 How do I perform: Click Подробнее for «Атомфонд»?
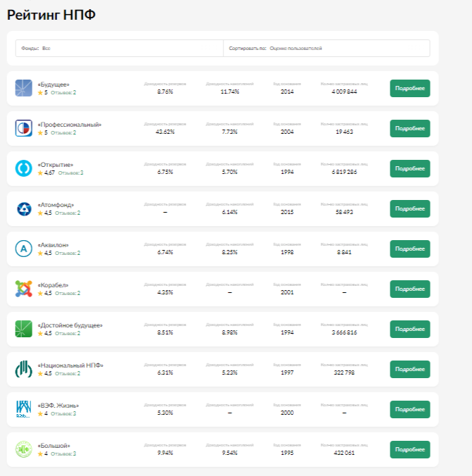(410, 208)
